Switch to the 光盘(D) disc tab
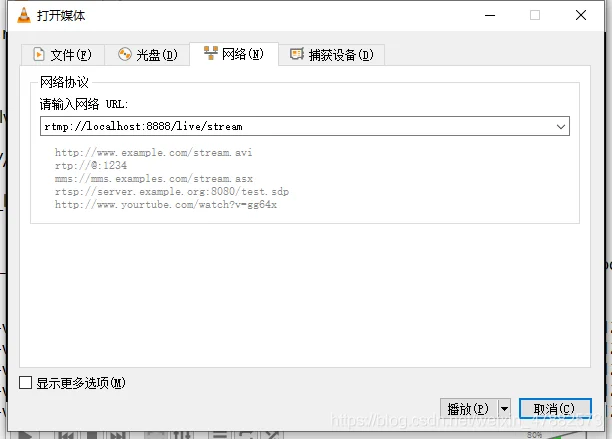Image resolution: width=612 pixels, height=439 pixels. click(147, 55)
